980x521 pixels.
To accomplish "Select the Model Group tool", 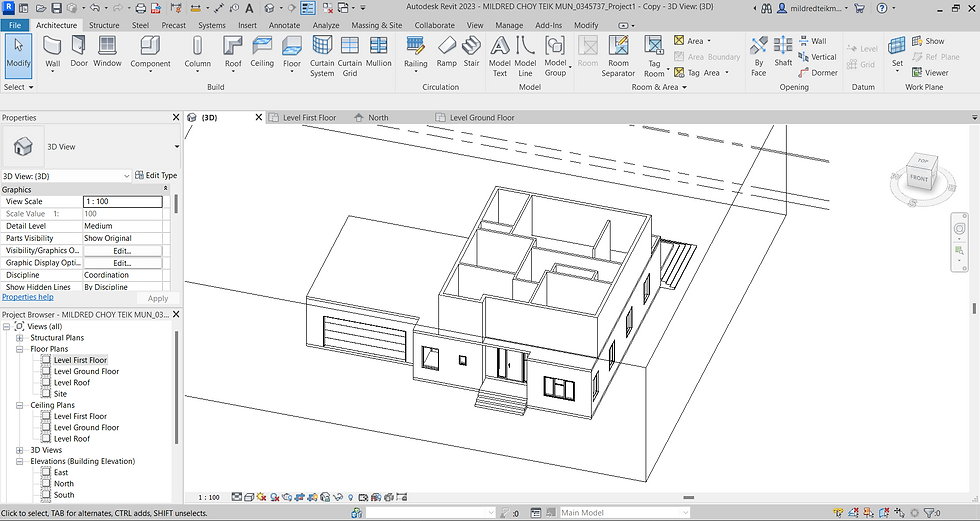I will 555,56.
